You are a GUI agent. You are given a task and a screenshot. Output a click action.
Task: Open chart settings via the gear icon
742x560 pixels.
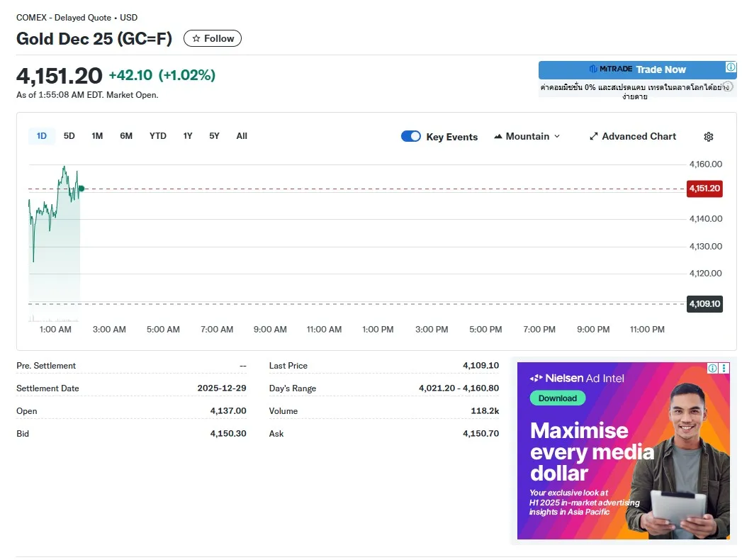[708, 136]
